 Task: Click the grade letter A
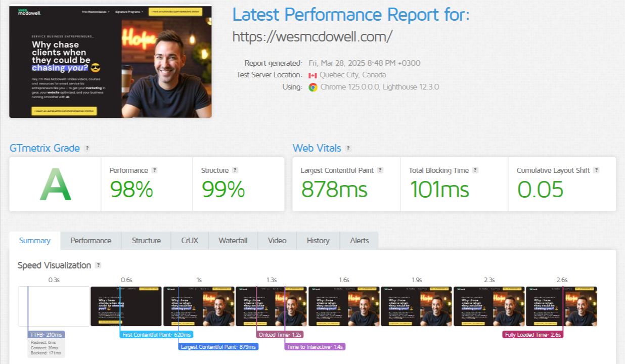(x=55, y=186)
